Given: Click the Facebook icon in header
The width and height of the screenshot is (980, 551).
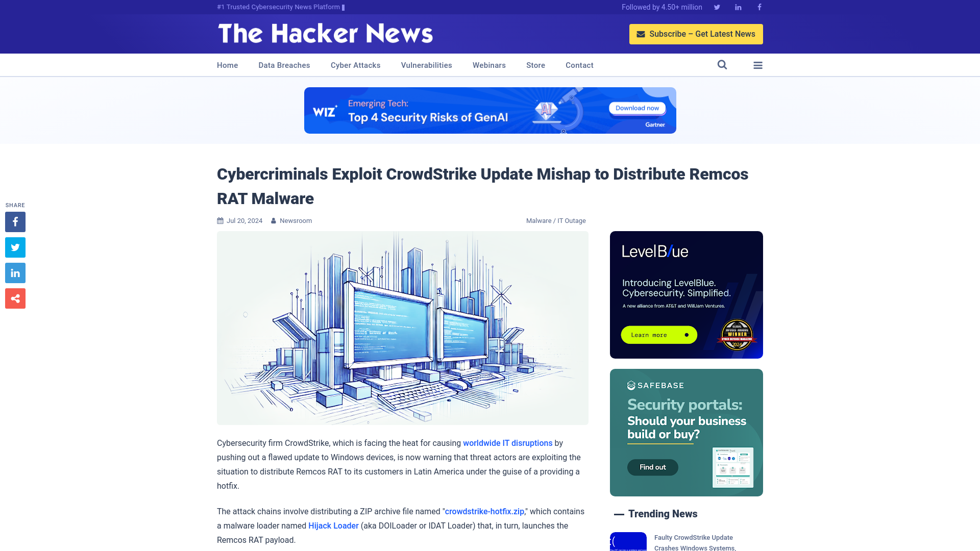Looking at the screenshot, I should [x=759, y=7].
